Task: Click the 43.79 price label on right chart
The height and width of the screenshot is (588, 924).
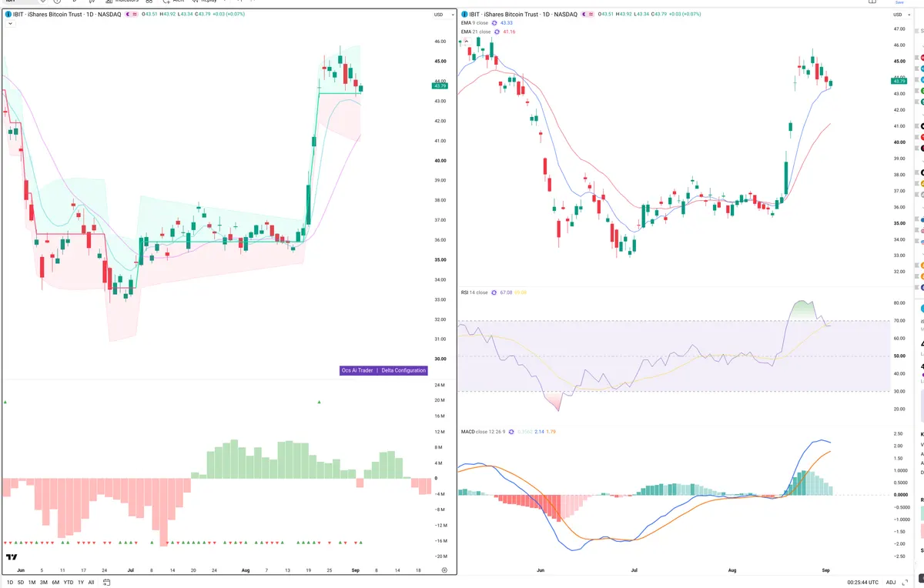Action: 899,81
